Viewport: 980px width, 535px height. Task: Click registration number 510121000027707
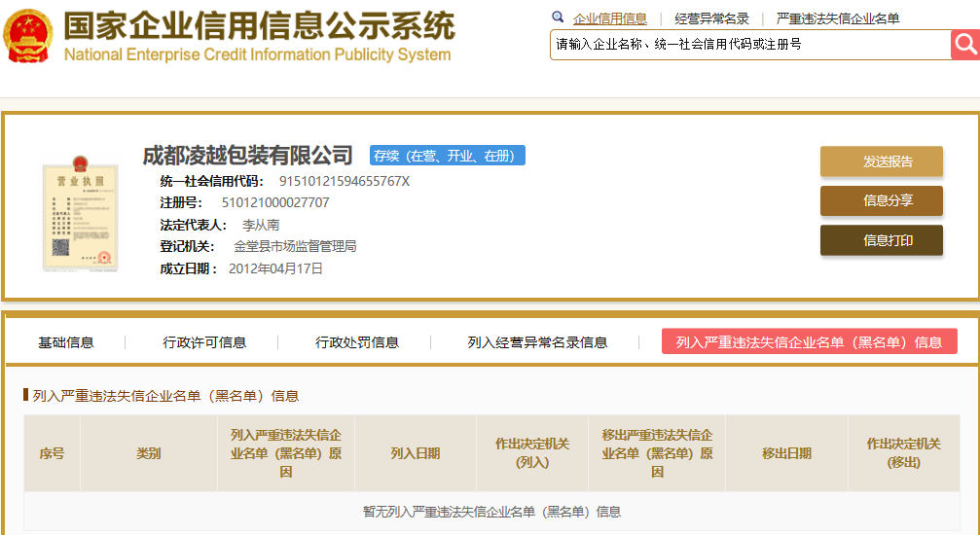click(275, 202)
